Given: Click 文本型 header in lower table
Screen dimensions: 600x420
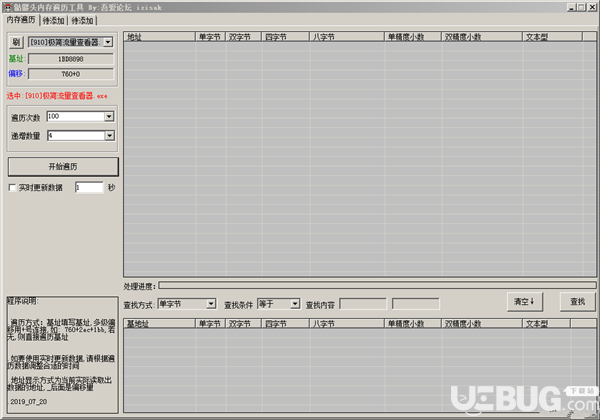Looking at the screenshot, I should tap(547, 324).
